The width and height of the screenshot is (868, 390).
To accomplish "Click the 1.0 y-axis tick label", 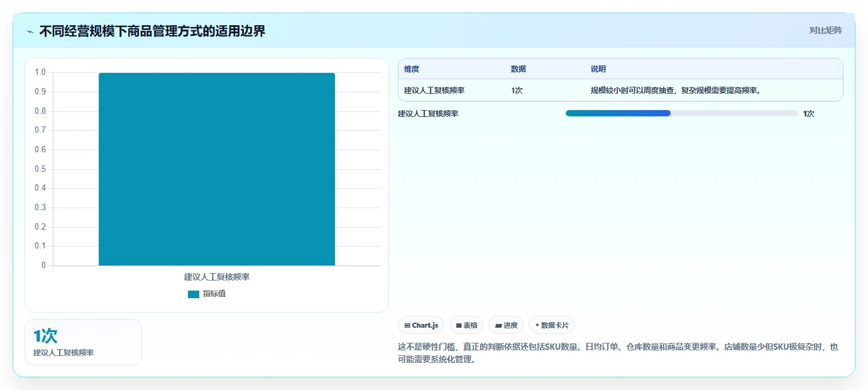I will coord(40,72).
